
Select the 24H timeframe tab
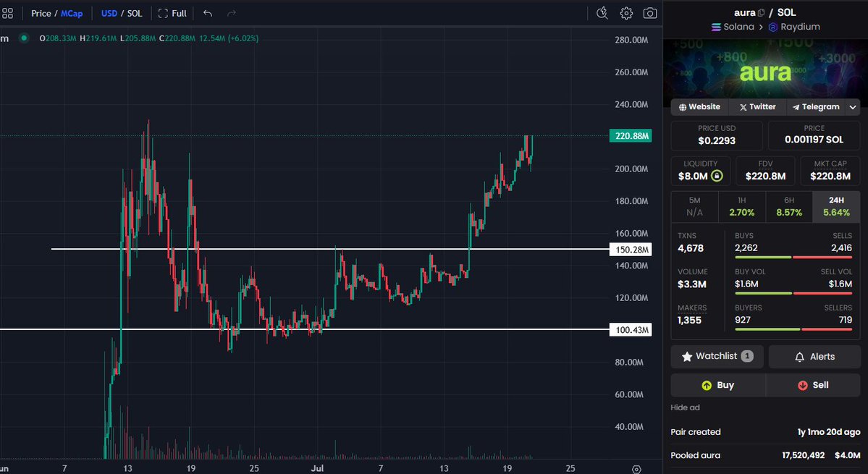point(836,207)
